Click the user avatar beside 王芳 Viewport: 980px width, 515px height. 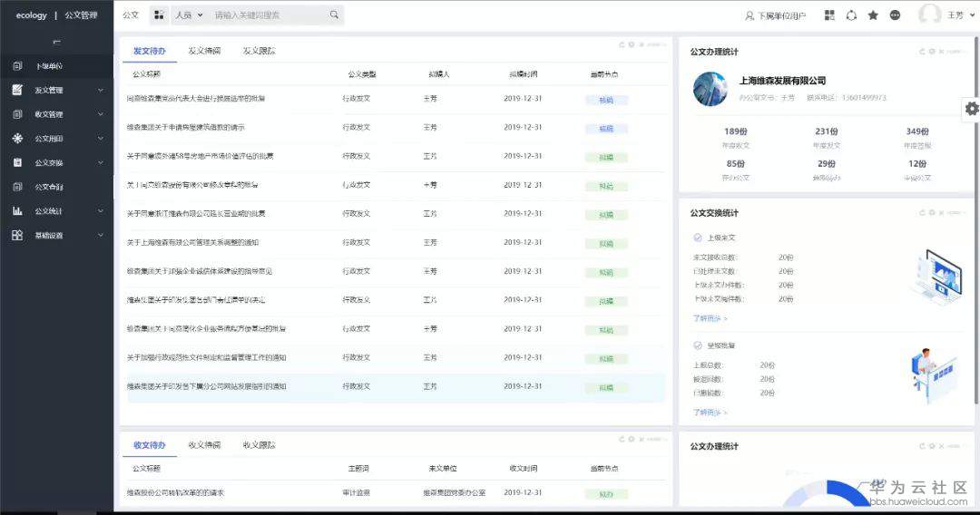point(929,15)
